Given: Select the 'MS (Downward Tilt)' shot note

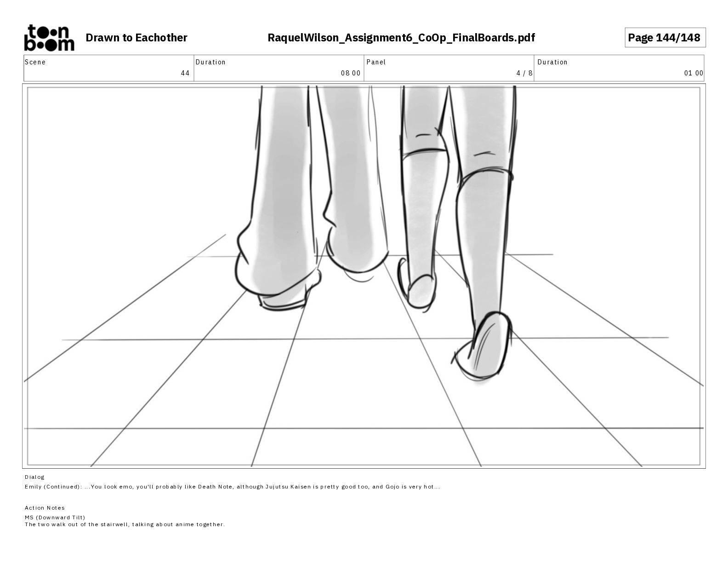Looking at the screenshot, I should (x=55, y=517).
